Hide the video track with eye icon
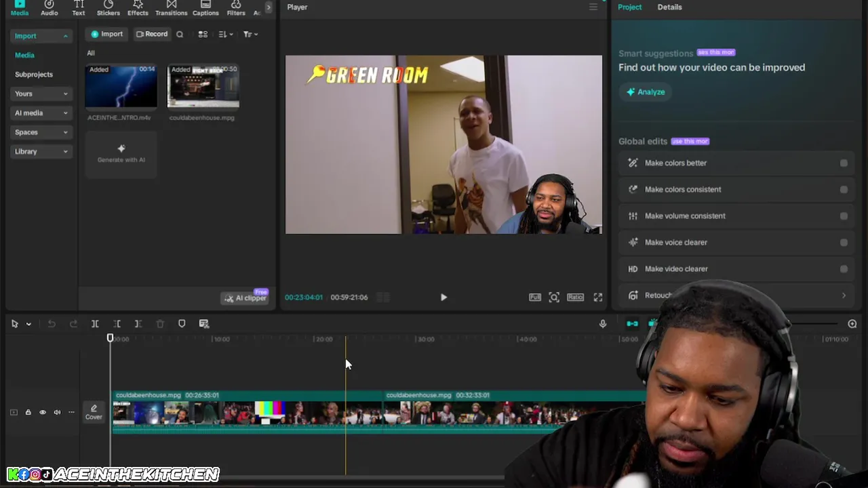The height and width of the screenshot is (488, 868). 42,412
